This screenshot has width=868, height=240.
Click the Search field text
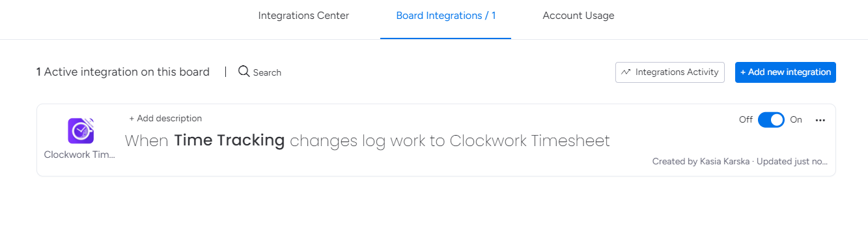(267, 72)
